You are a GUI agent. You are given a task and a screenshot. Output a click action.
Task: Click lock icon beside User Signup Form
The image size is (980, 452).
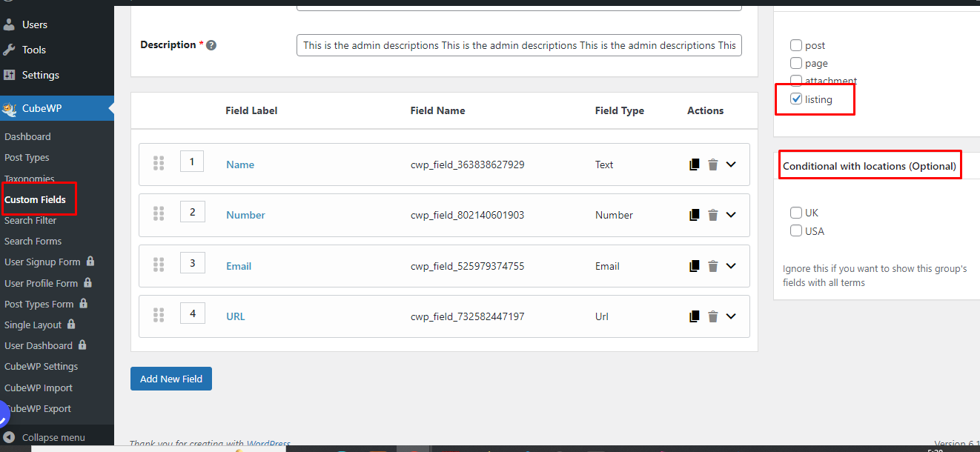tap(90, 261)
